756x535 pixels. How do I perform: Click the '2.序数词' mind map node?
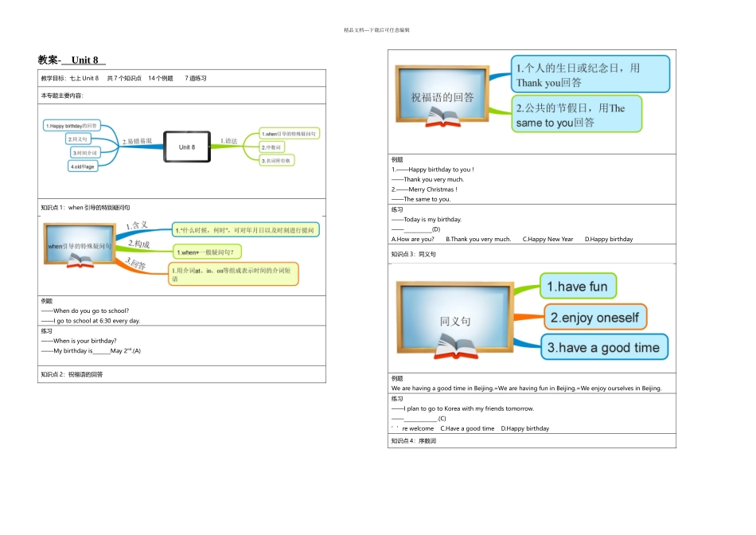(x=272, y=147)
